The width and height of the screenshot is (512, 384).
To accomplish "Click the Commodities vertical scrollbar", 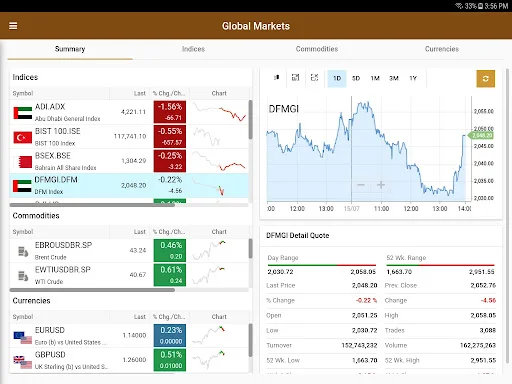I will tap(250, 249).
